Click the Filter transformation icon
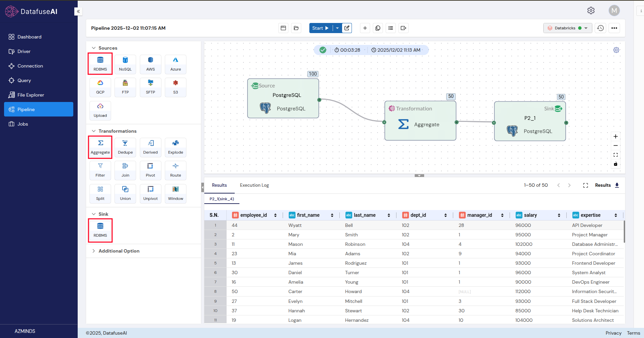This screenshot has width=644, height=338. coord(100,170)
